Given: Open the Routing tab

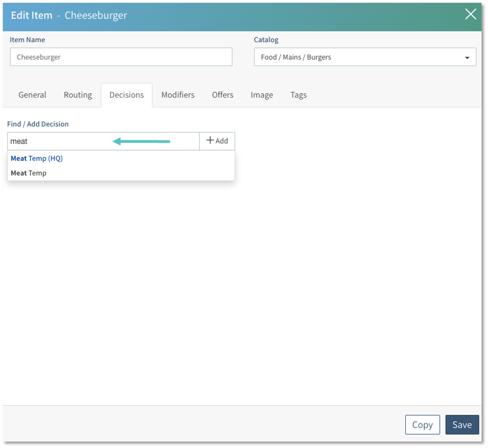Looking at the screenshot, I should (x=78, y=95).
